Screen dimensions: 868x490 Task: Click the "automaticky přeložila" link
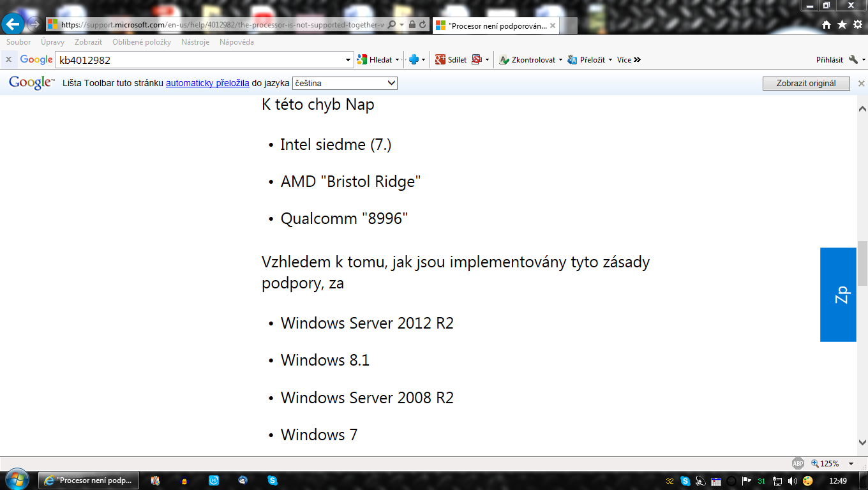tap(207, 83)
